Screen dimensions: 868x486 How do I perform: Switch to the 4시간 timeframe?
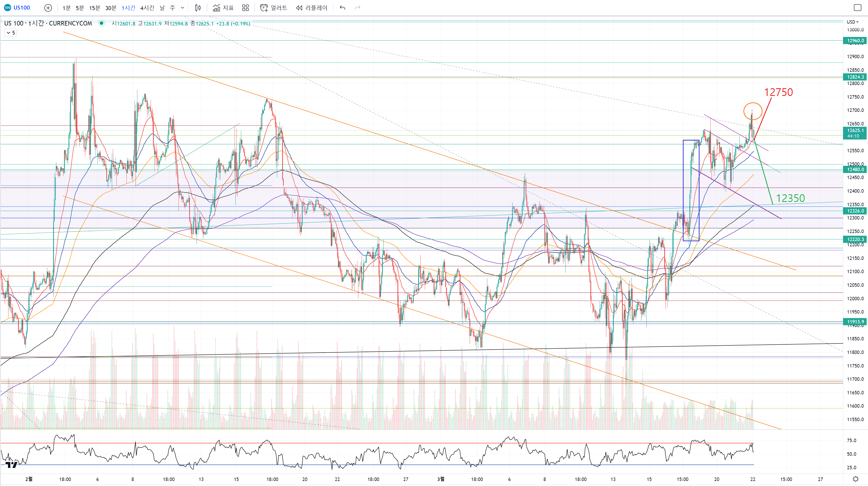pyautogui.click(x=147, y=8)
